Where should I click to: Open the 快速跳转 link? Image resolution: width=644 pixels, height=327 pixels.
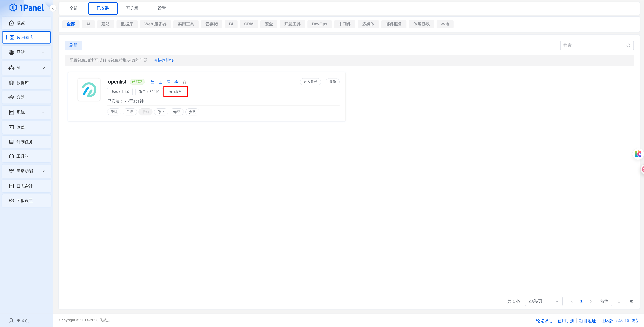(164, 60)
